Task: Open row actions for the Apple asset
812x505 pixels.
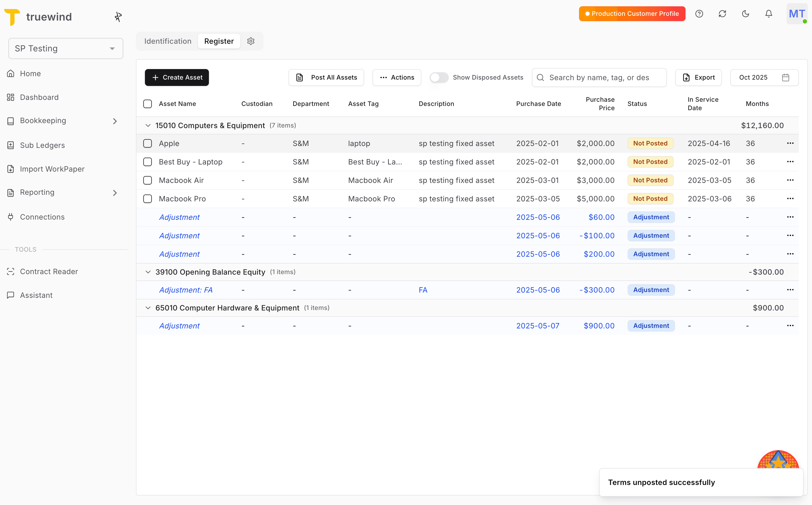Action: point(790,143)
